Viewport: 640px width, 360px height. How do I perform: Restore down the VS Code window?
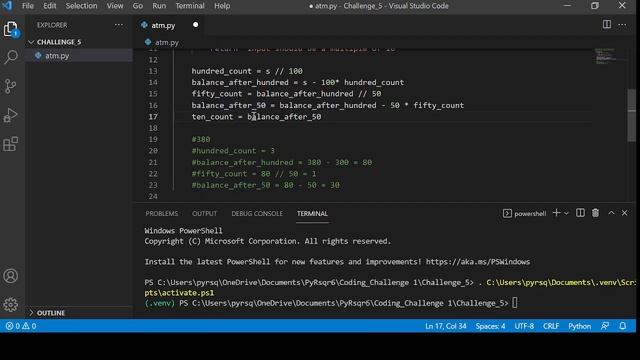click(595, 6)
